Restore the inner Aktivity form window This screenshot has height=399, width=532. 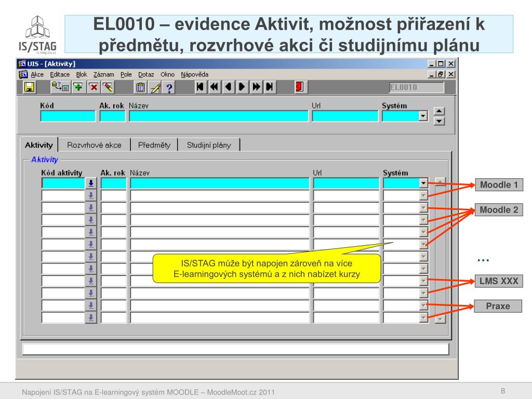coord(441,74)
